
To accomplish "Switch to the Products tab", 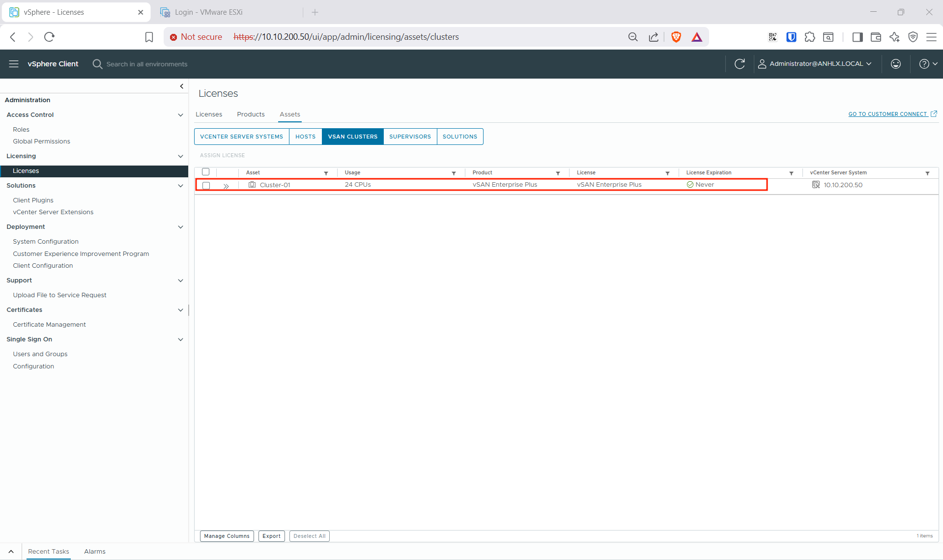I will pyautogui.click(x=251, y=114).
